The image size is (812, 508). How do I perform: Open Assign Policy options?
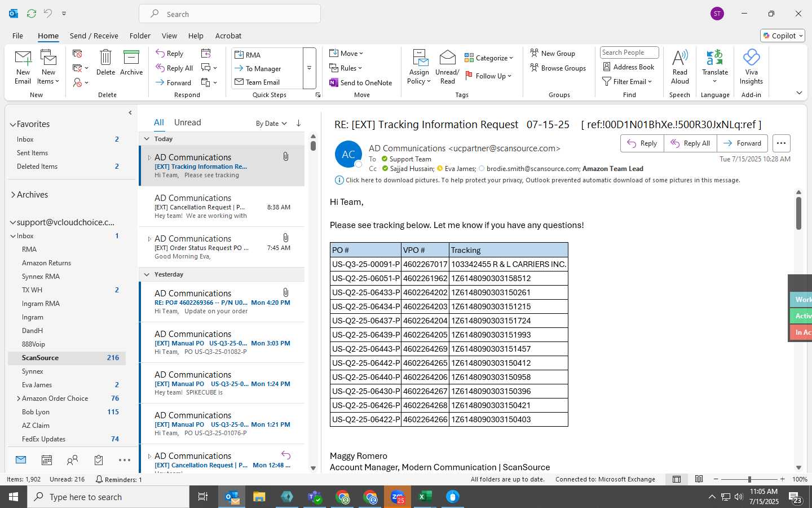(419, 67)
